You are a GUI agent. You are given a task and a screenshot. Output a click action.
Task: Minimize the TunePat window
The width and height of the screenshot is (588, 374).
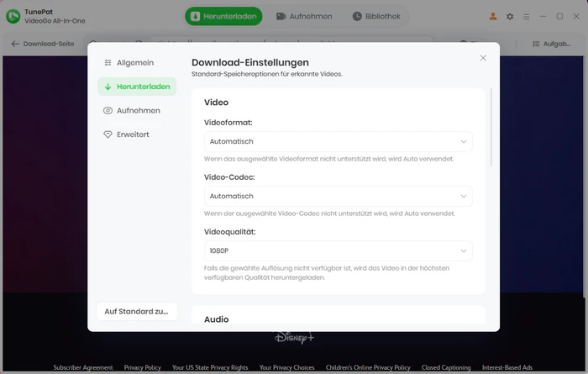pos(543,17)
